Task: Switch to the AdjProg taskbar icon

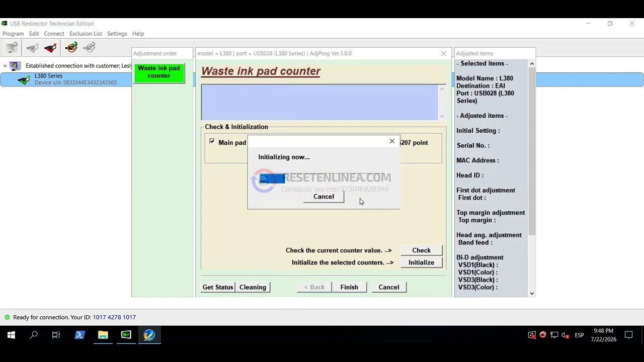Action: tap(149, 335)
